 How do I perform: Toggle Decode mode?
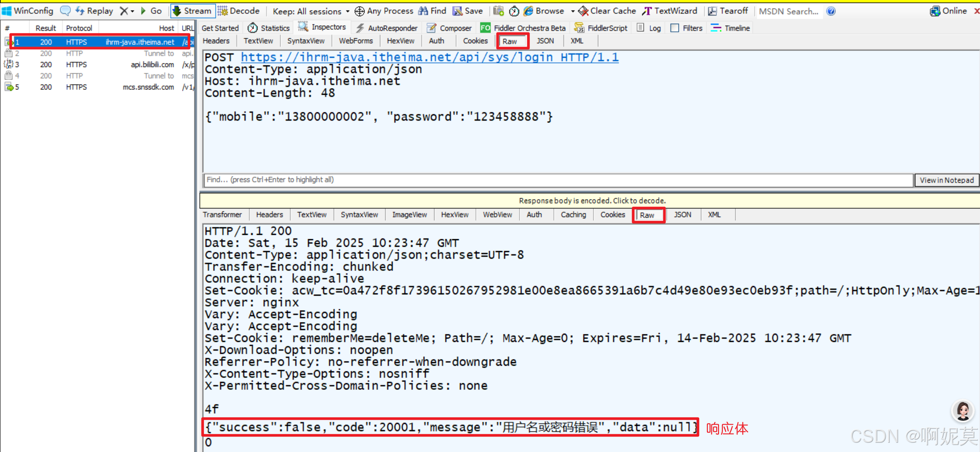point(239,11)
